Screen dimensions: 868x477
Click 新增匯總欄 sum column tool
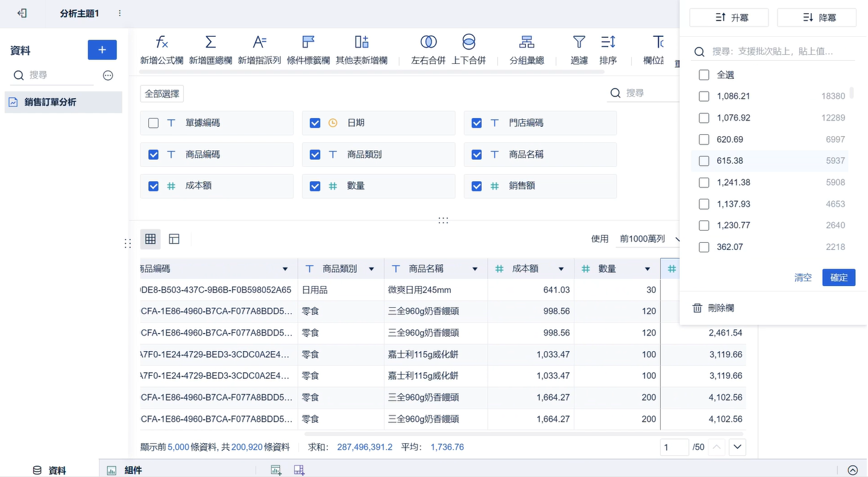click(210, 49)
